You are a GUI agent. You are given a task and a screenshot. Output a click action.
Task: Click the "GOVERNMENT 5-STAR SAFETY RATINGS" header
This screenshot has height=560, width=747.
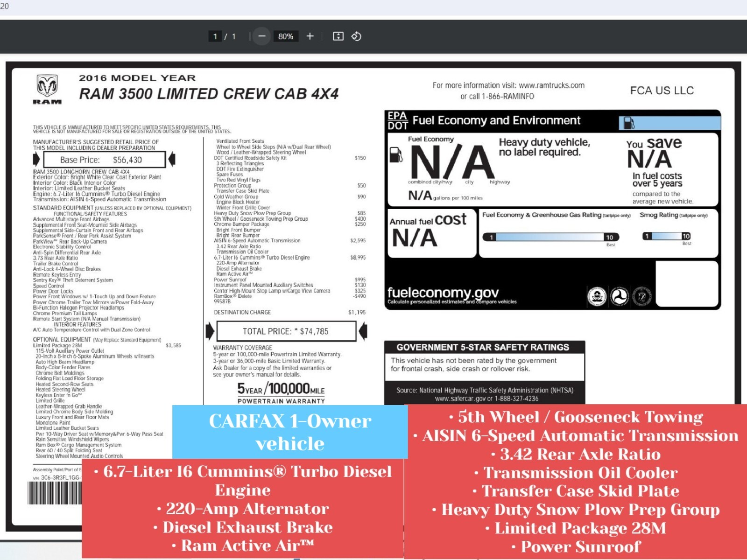pos(483,347)
